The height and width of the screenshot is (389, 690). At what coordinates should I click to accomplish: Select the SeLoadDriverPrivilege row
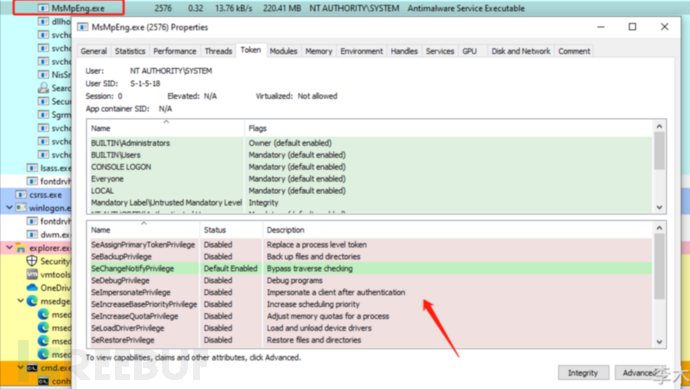[370, 328]
